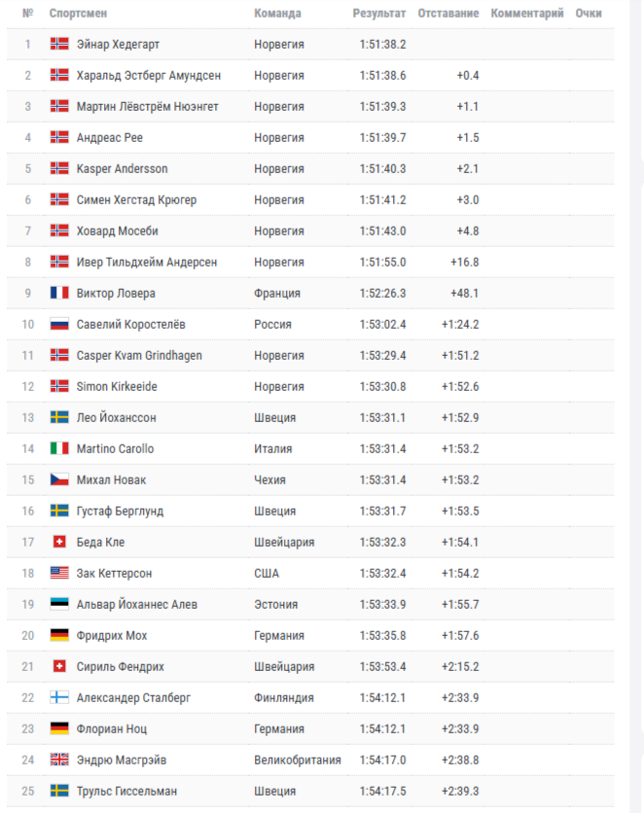The width and height of the screenshot is (644, 813).
Task: Open athlete Харальд Эстберг Амундсен's profile
Action: pos(149,76)
